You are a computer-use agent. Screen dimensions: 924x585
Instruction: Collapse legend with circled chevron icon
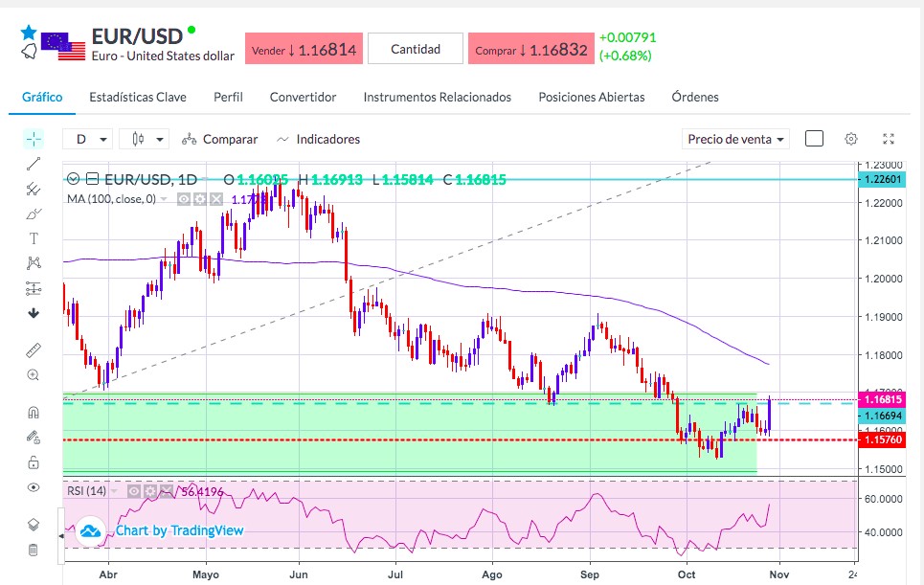click(x=73, y=179)
